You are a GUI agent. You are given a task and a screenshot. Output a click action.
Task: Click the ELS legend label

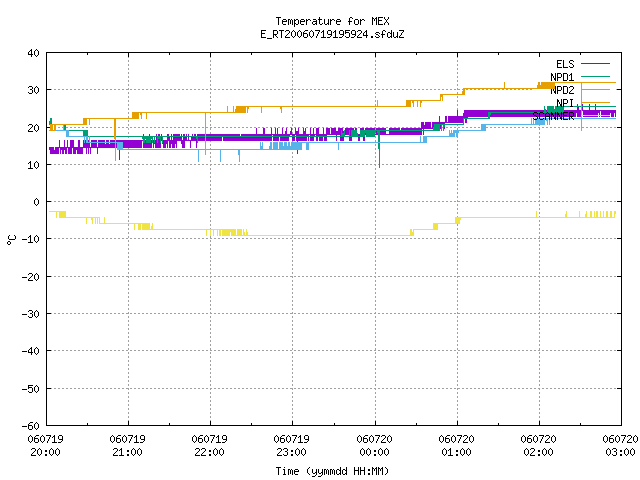(x=565, y=64)
